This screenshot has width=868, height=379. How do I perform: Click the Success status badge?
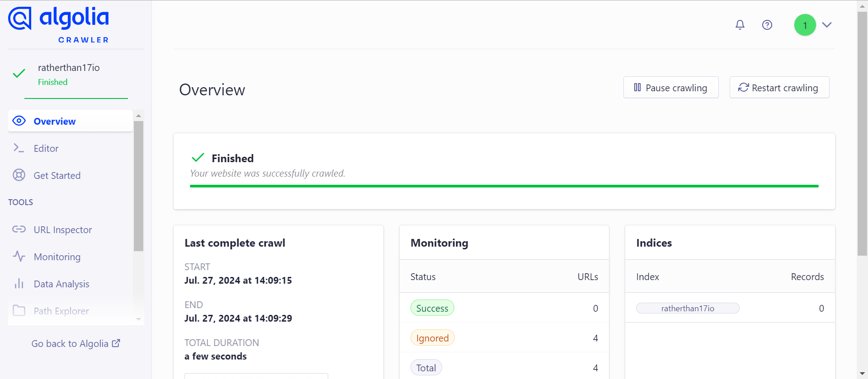(x=432, y=308)
